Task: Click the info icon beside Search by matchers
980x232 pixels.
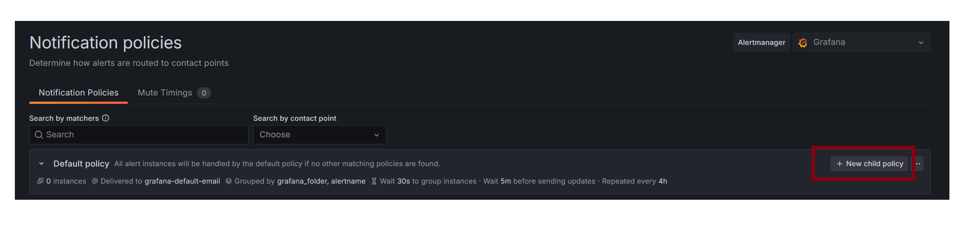Action: click(x=106, y=118)
